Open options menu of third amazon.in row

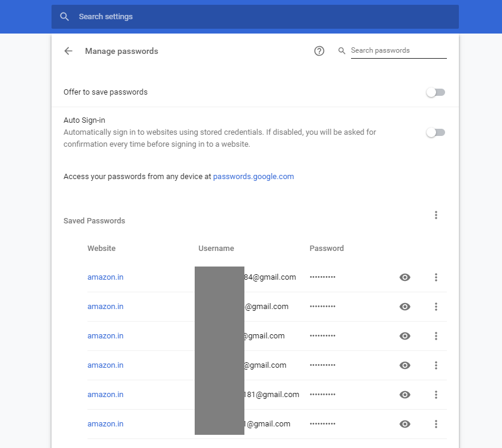coord(436,336)
